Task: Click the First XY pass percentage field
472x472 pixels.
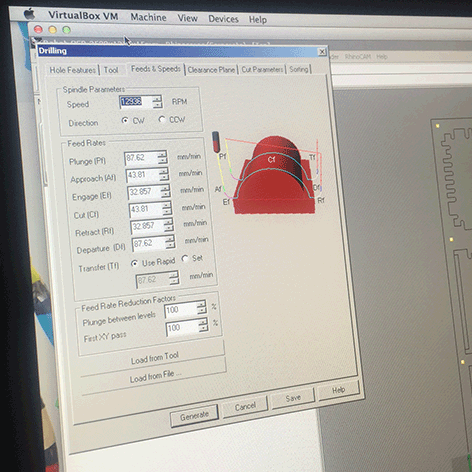Action: [183, 328]
